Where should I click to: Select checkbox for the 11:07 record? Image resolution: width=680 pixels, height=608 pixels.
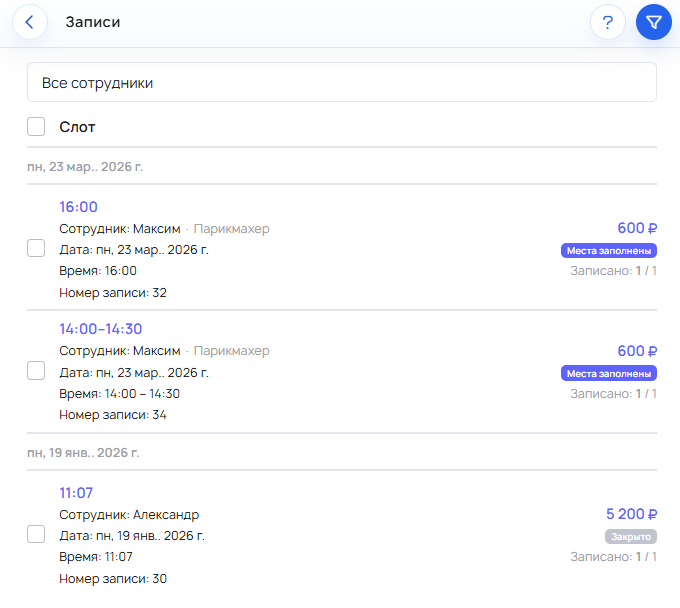point(36,534)
